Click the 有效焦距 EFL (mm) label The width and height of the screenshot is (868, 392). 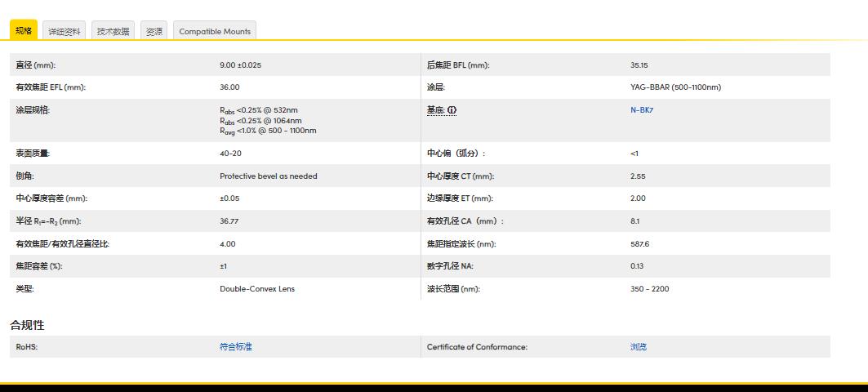click(51, 87)
